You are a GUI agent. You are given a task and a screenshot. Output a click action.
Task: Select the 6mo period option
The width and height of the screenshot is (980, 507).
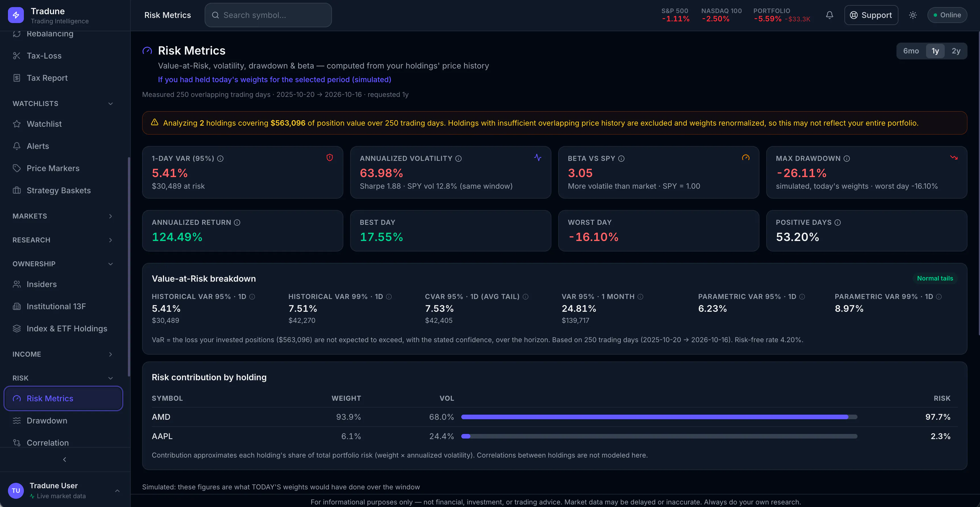911,51
